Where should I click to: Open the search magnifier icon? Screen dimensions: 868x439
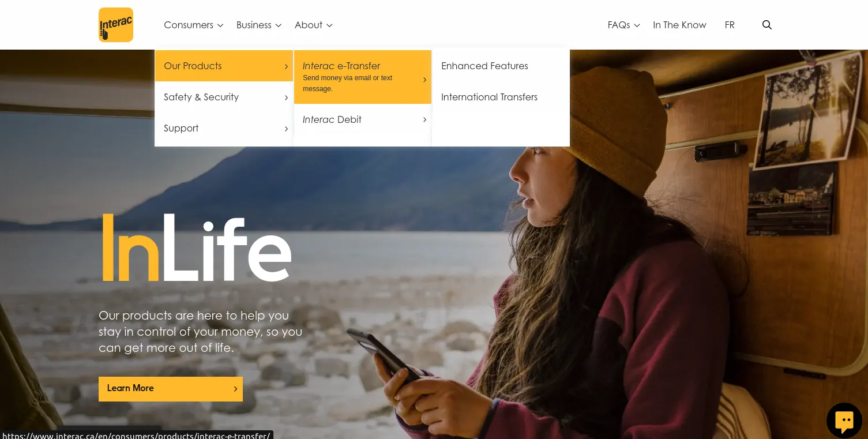pos(767,25)
